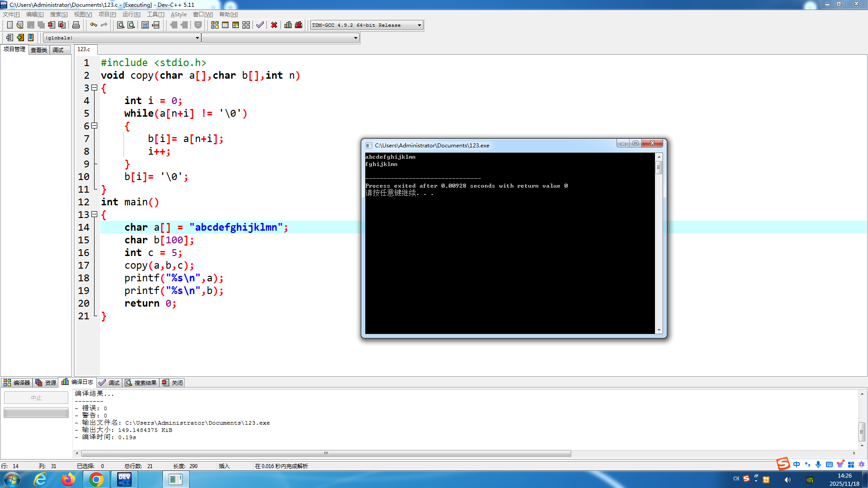Click the console window vertical scrollbar down arrow
868x488 pixels.
659,331
